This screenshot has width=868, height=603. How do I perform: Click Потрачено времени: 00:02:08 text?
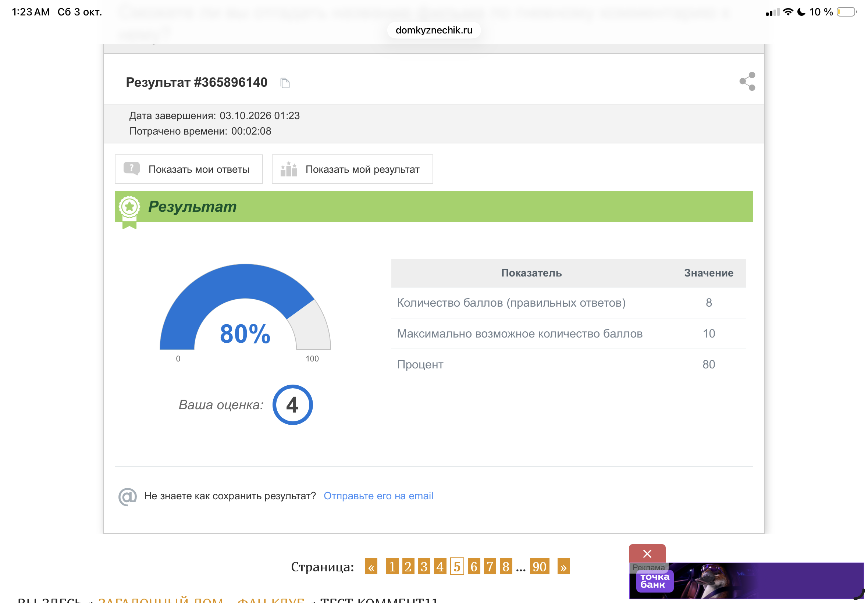(x=200, y=131)
